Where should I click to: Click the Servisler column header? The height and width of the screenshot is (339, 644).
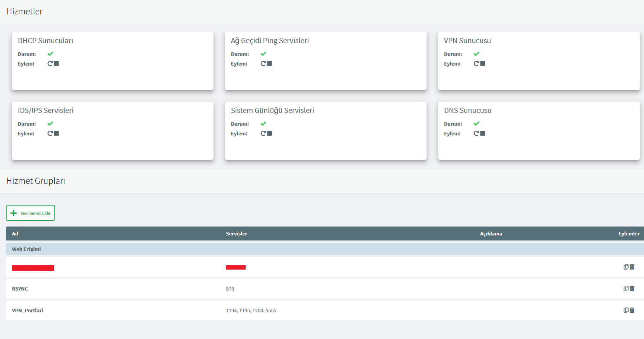(x=236, y=233)
